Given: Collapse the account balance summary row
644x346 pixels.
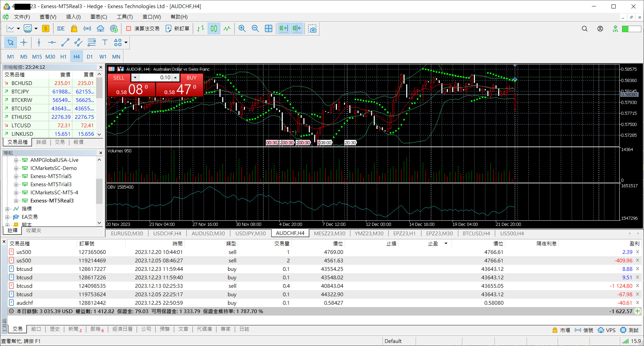Looking at the screenshot, I should [11, 311].
